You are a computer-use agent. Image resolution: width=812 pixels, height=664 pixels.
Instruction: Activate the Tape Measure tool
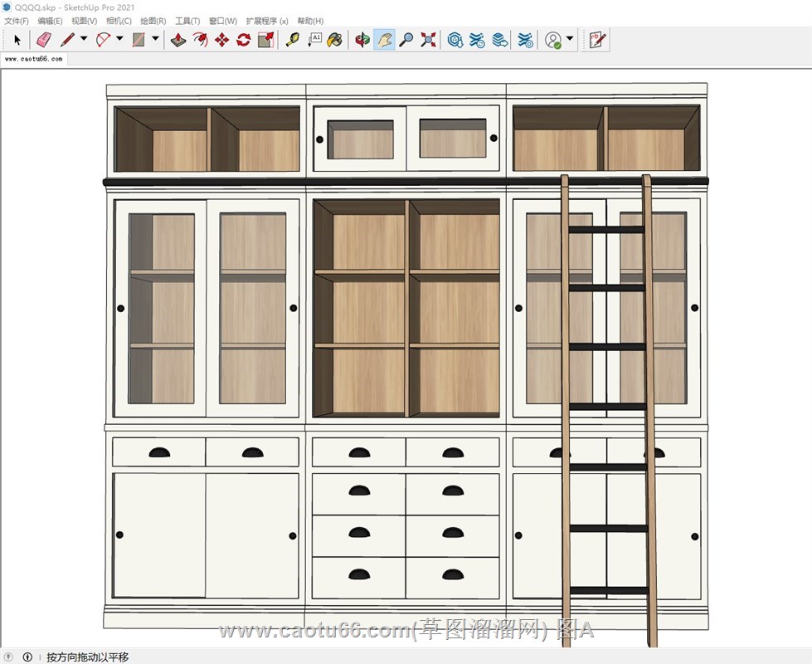click(292, 39)
